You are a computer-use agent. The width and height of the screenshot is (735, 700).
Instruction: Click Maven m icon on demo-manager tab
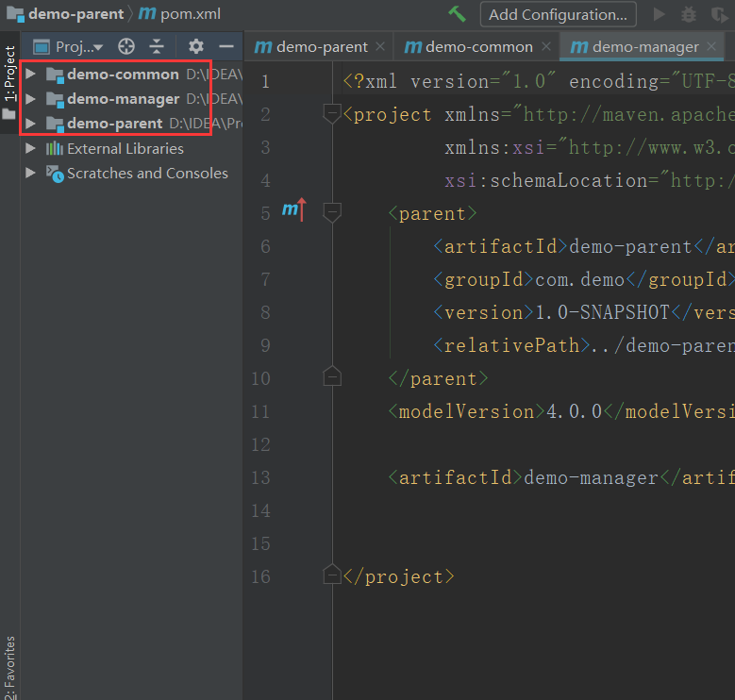579,47
